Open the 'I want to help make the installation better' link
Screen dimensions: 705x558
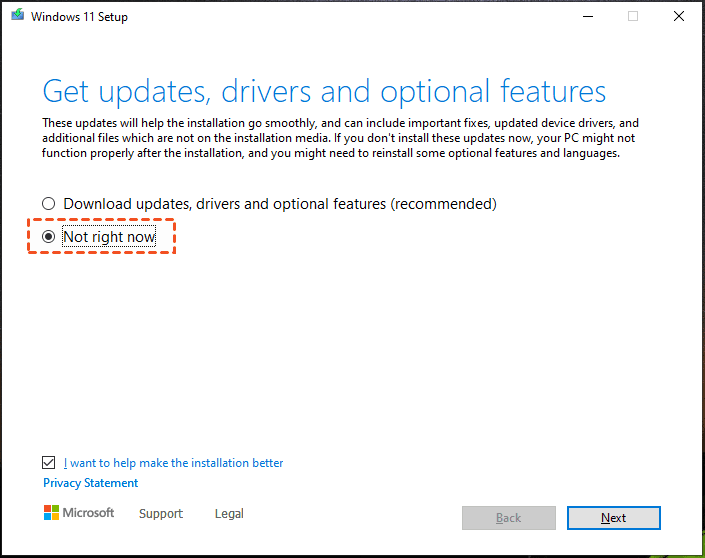click(173, 463)
